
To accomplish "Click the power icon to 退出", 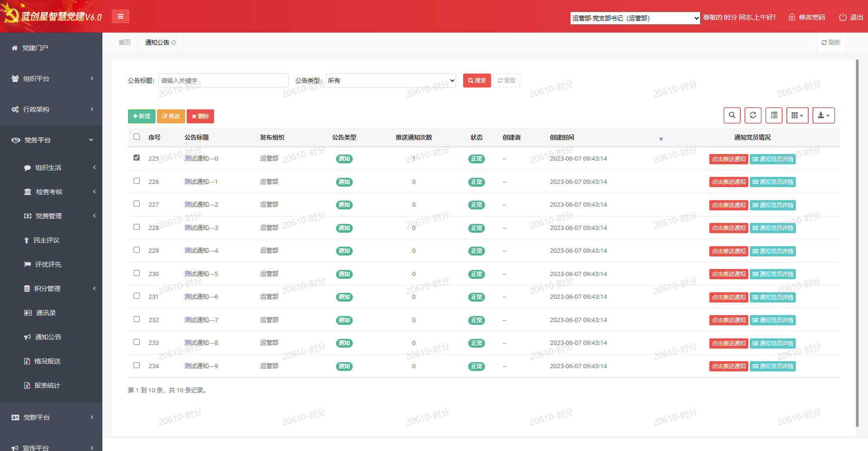I will (x=842, y=17).
